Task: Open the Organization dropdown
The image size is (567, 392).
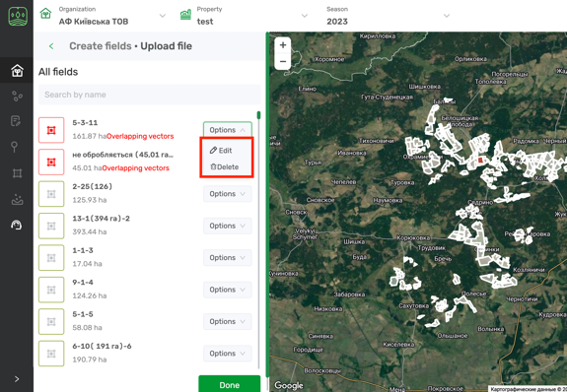Action: 163,16
